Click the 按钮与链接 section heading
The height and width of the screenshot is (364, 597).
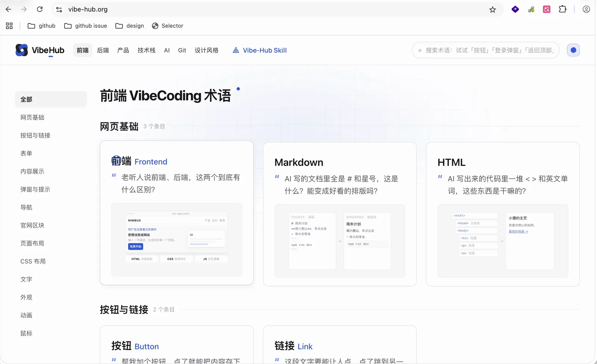coord(124,310)
